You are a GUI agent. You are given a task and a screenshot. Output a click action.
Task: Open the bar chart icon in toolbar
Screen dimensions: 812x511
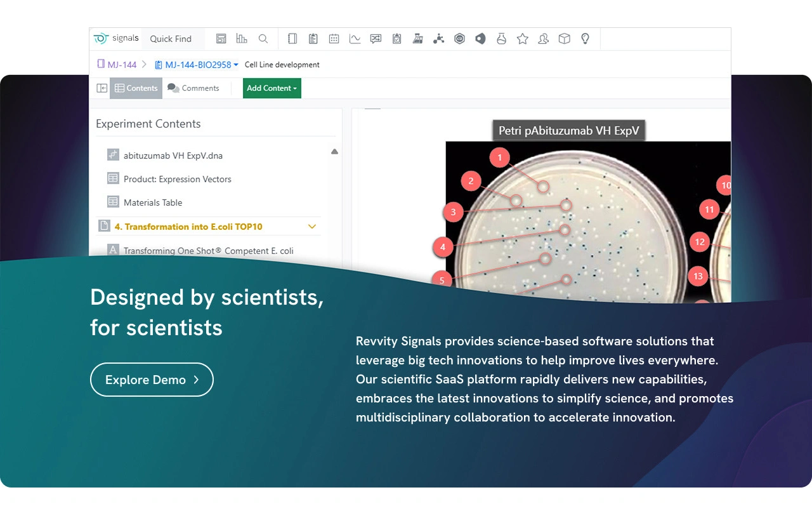tap(242, 39)
